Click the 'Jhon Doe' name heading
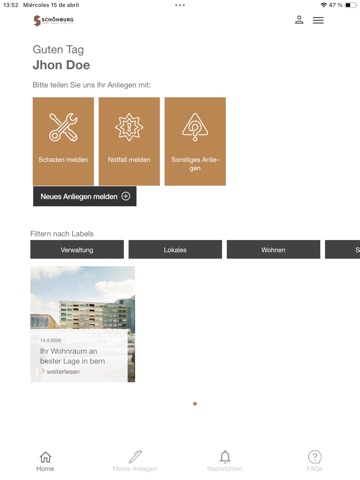 tap(61, 65)
